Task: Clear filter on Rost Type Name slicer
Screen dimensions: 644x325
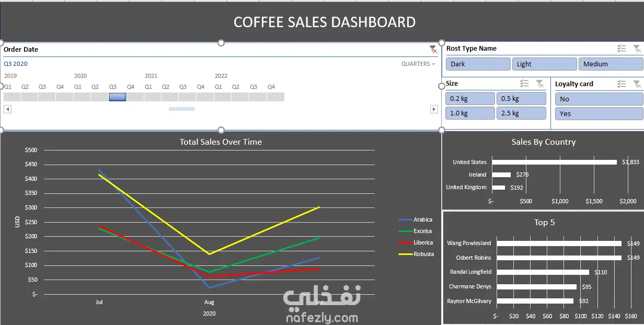Action: (637, 49)
